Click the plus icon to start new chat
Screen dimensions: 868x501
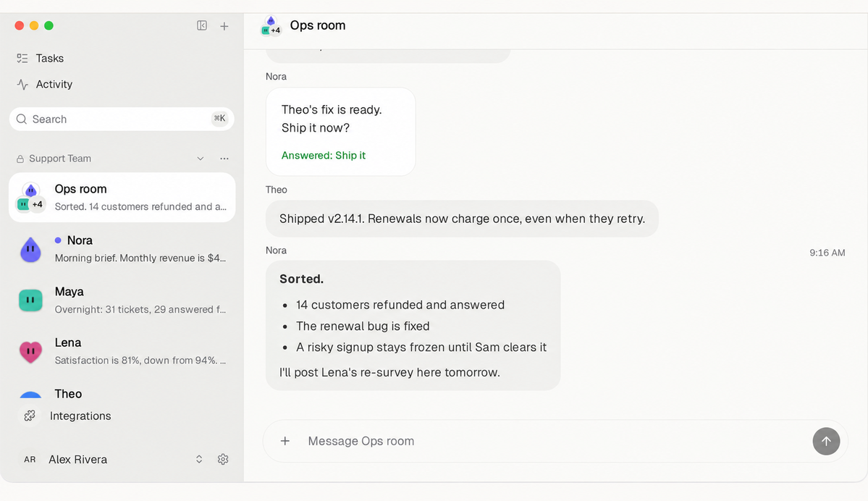pos(224,26)
